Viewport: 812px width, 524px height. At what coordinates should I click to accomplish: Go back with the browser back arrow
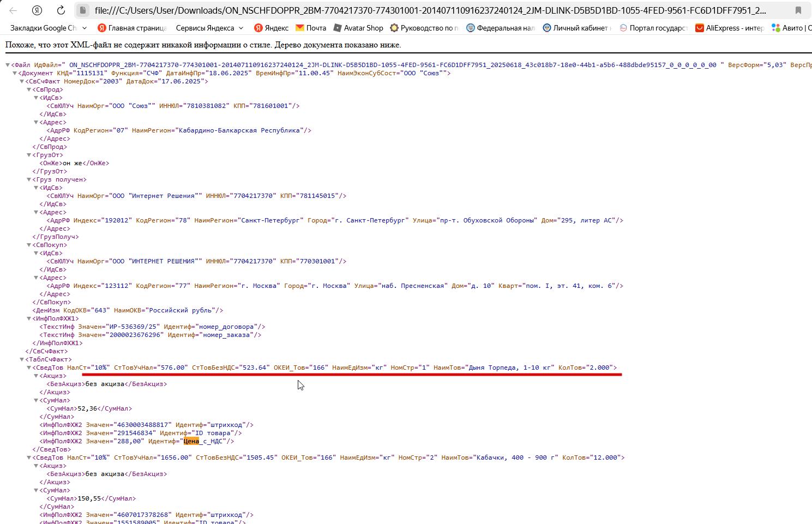coord(13,10)
